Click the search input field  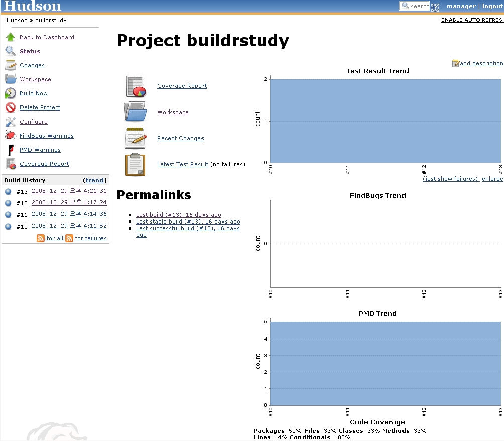[415, 6]
